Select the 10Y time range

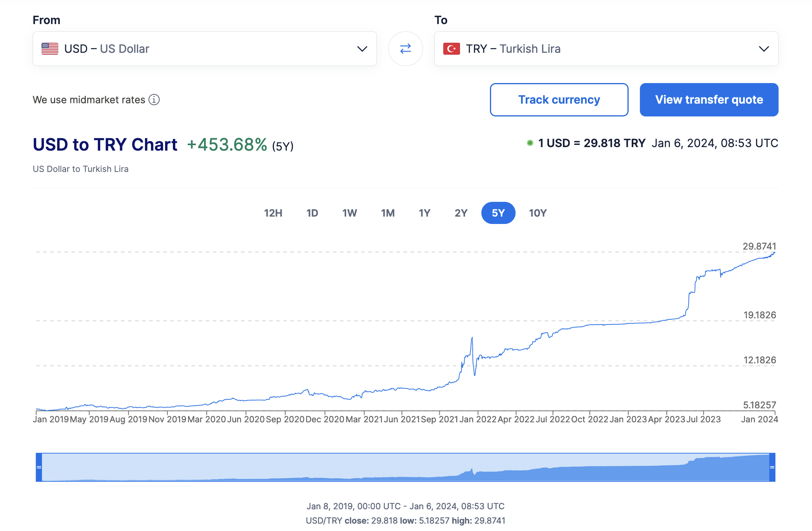[x=538, y=213]
